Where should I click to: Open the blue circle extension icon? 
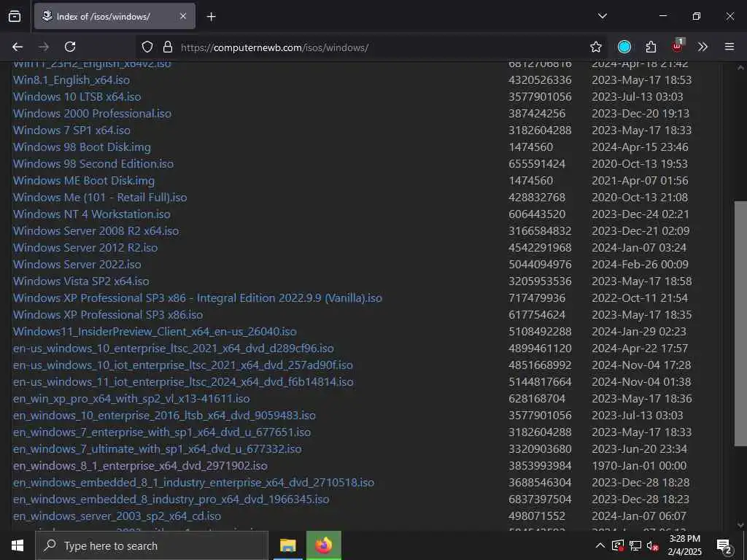pos(624,47)
